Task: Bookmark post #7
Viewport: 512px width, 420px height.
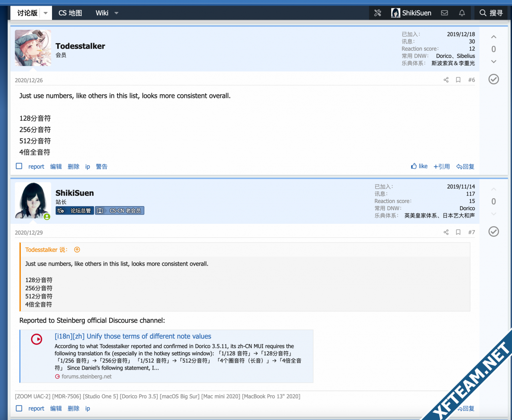Action: pos(458,232)
